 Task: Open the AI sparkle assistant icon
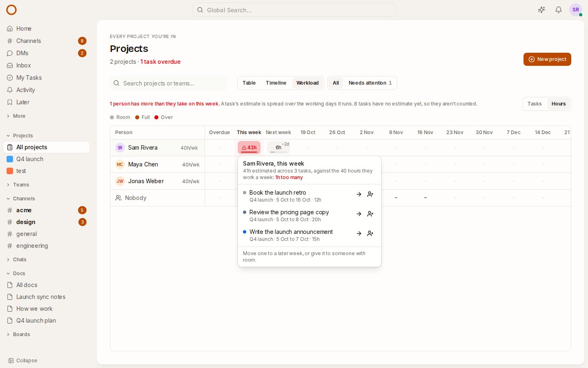(541, 10)
